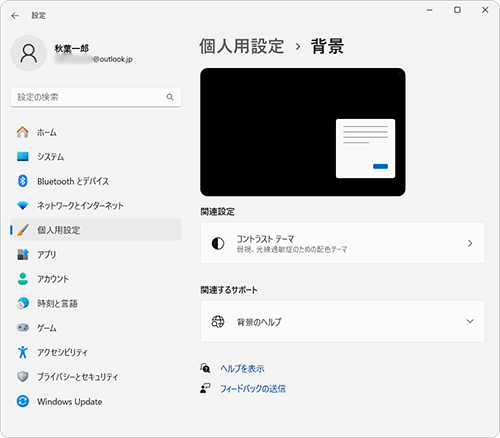Click the ゲーム controller icon
Image resolution: width=500 pixels, height=438 pixels.
click(x=23, y=328)
